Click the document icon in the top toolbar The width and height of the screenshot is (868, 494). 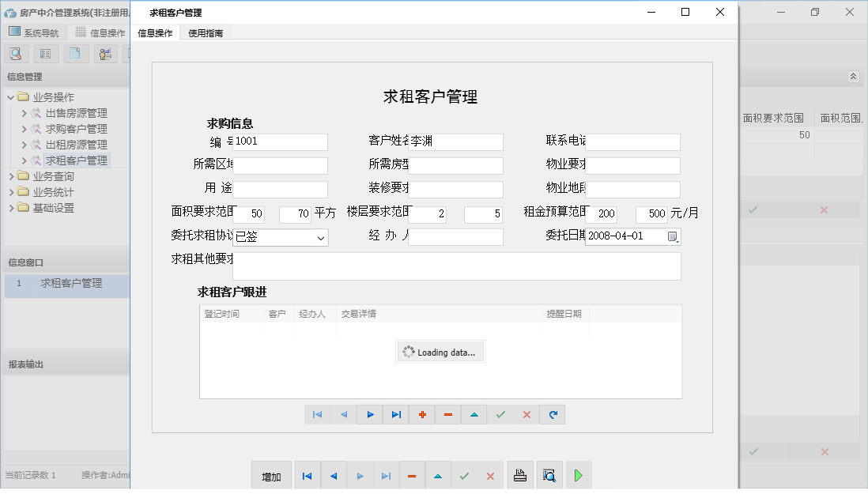pyautogui.click(x=75, y=53)
